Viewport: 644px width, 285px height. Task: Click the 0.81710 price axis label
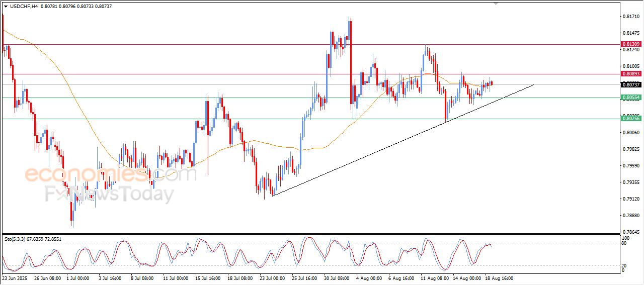631,17
